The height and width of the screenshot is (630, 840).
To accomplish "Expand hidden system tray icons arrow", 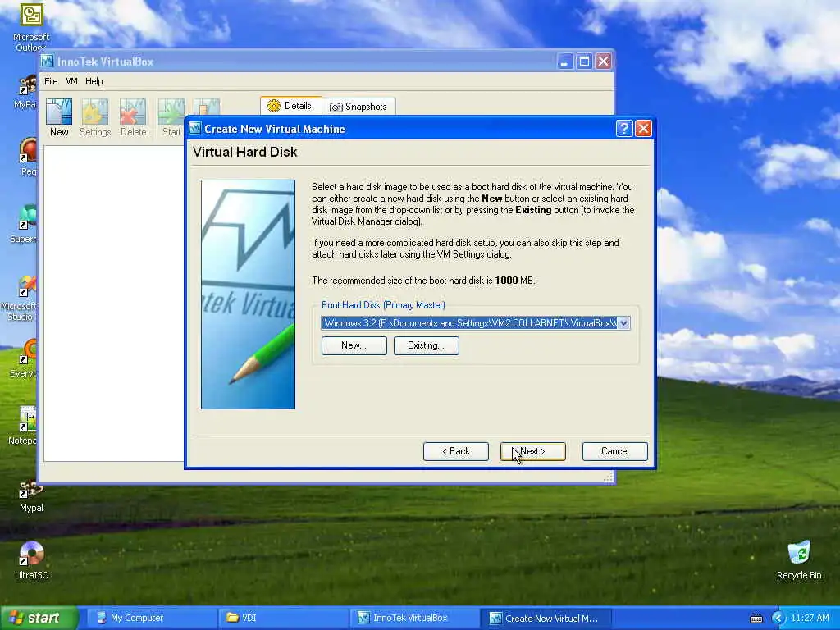I will coord(778,619).
